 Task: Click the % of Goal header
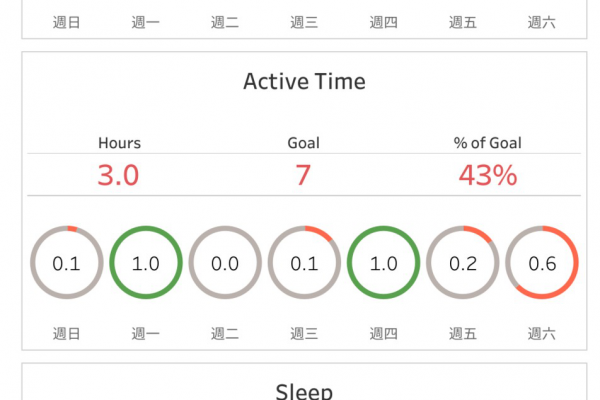(x=488, y=143)
